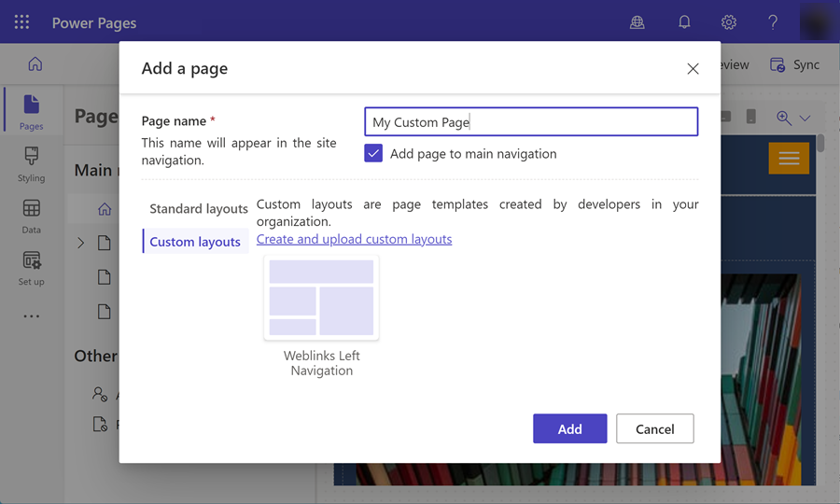Open notifications bell icon

684,22
